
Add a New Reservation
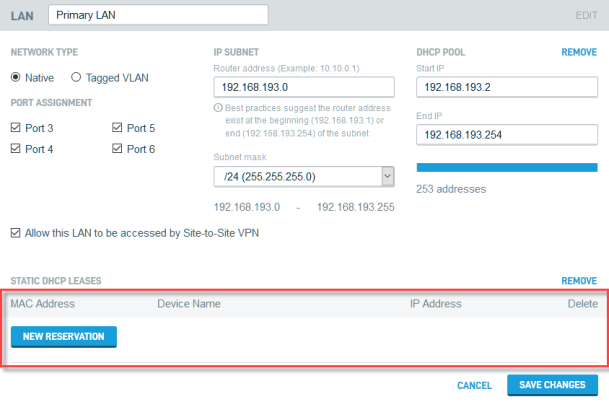pyautogui.click(x=64, y=336)
